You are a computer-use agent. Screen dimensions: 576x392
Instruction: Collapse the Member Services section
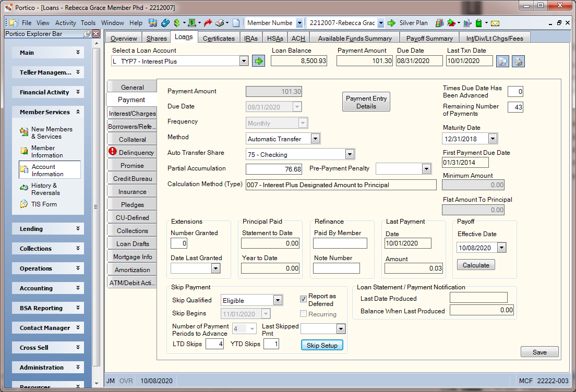78,112
